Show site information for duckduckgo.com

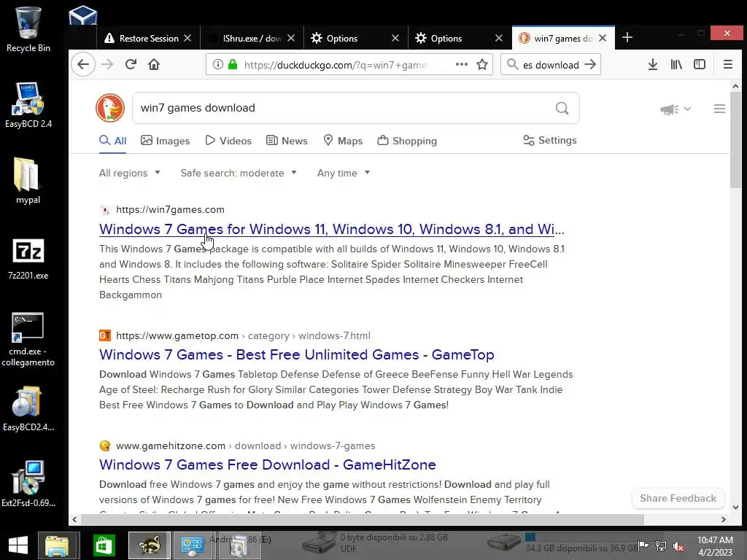(x=217, y=64)
